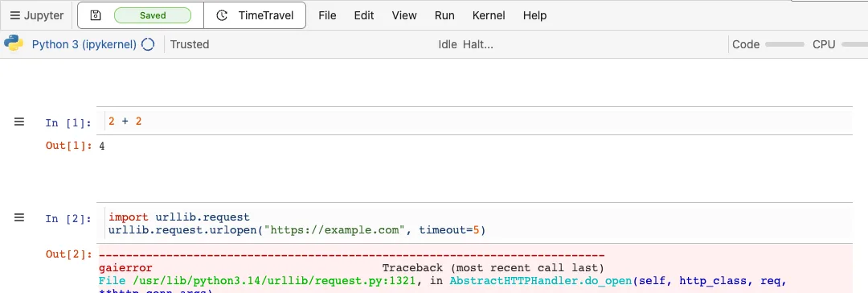Click the "https://example.com" string in code
This screenshot has height=293, width=868.
[335, 229]
